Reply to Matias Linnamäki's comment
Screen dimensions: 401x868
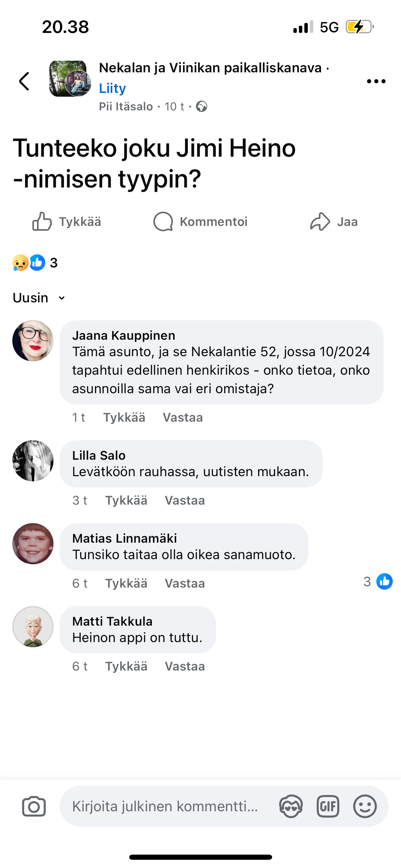point(185,583)
